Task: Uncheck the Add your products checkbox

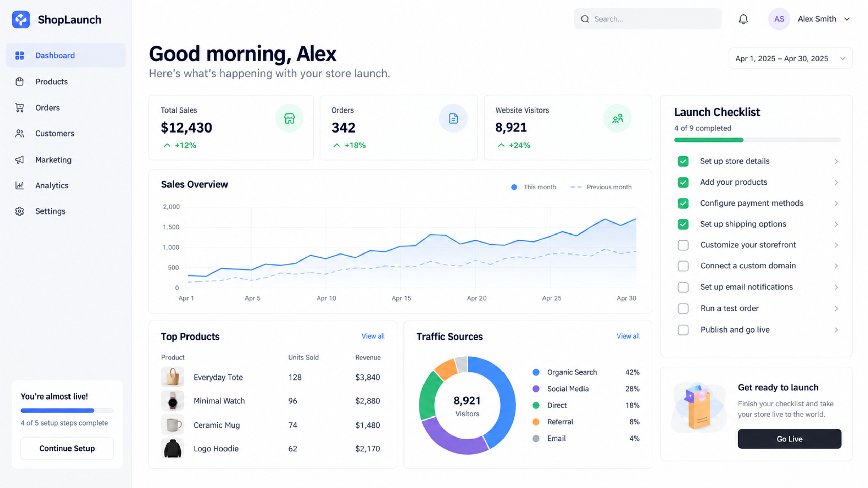Action: [683, 182]
